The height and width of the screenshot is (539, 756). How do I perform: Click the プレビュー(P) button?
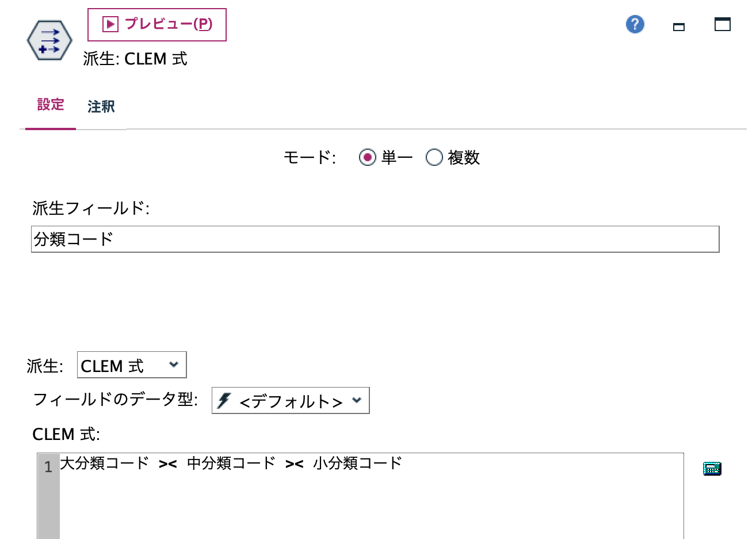(x=156, y=25)
